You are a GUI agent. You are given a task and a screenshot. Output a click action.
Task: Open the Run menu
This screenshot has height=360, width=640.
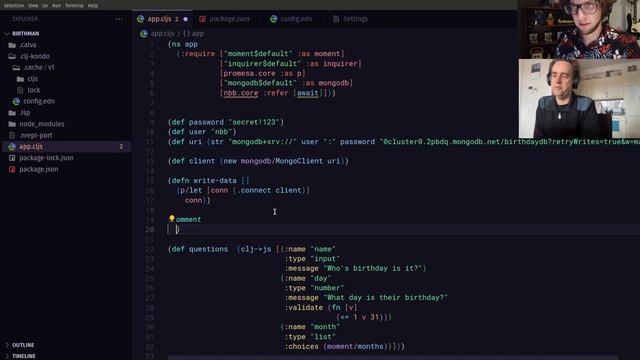tap(56, 6)
